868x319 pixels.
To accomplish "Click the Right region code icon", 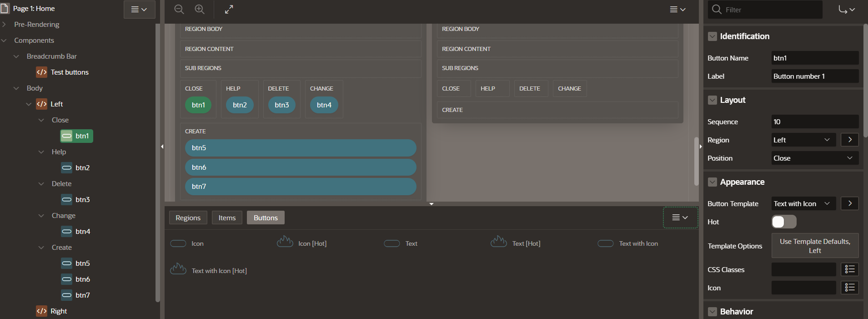I will tap(41, 311).
